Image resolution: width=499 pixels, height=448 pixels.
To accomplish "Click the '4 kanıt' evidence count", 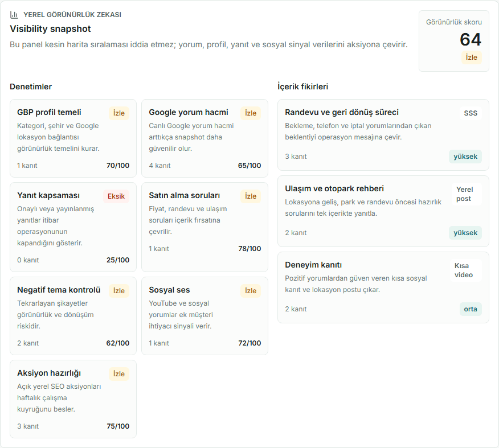I will (x=159, y=166).
